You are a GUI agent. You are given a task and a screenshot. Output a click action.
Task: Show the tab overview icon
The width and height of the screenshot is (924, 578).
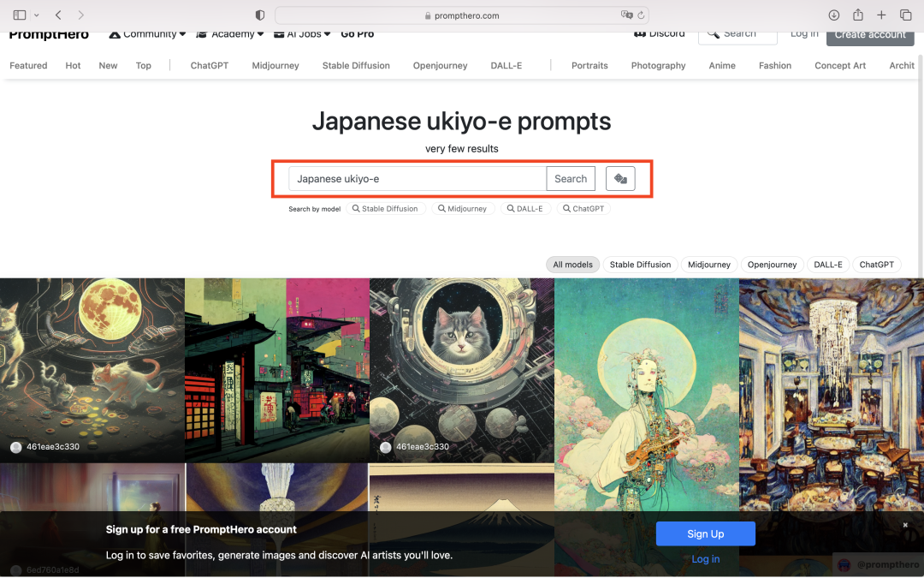pos(906,15)
